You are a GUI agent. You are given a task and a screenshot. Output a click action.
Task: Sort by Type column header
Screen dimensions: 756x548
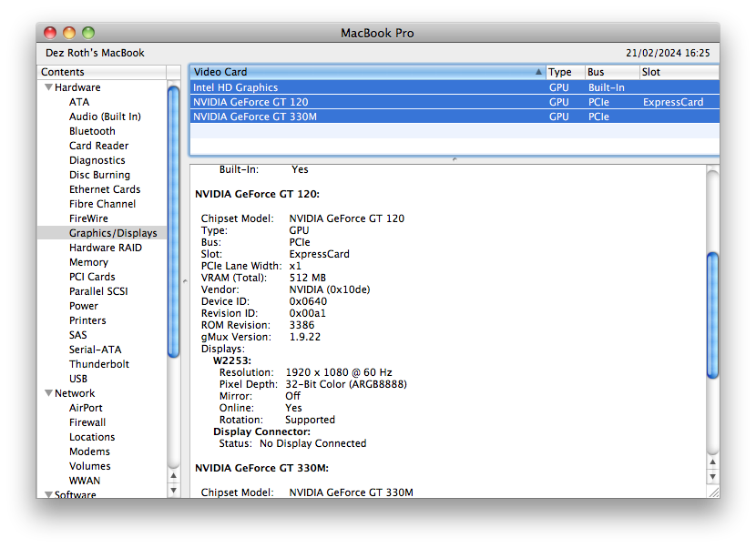pos(565,72)
